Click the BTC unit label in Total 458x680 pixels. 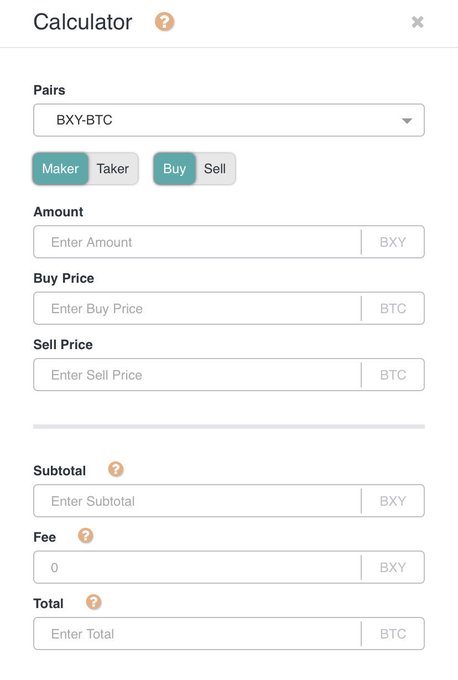click(393, 634)
